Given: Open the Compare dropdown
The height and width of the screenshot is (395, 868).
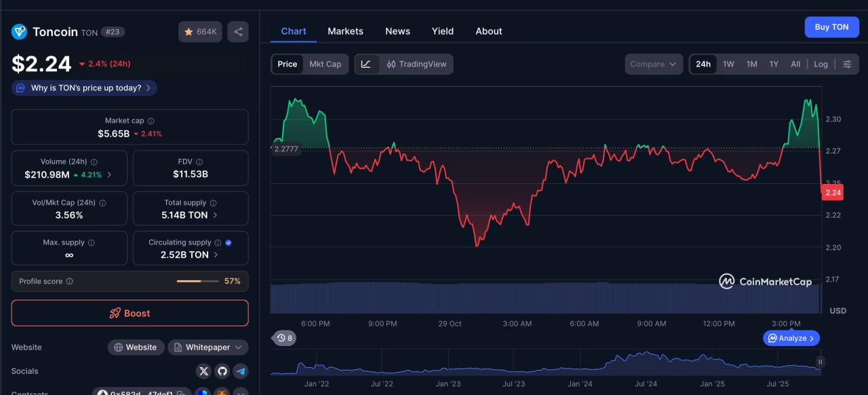Looking at the screenshot, I should 653,64.
